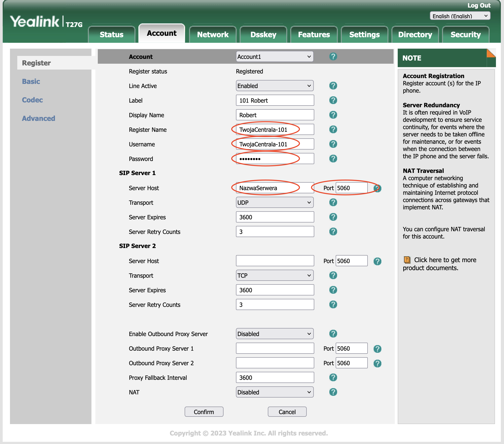
Task: Switch to the Network tab
Action: tap(213, 35)
